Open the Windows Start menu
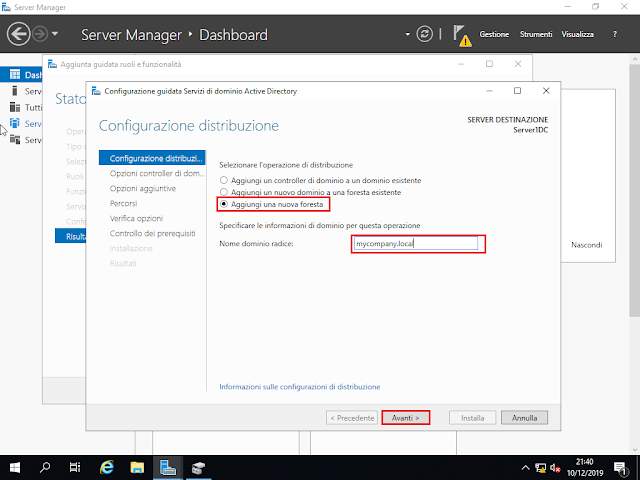640x480 pixels. [x=15, y=467]
